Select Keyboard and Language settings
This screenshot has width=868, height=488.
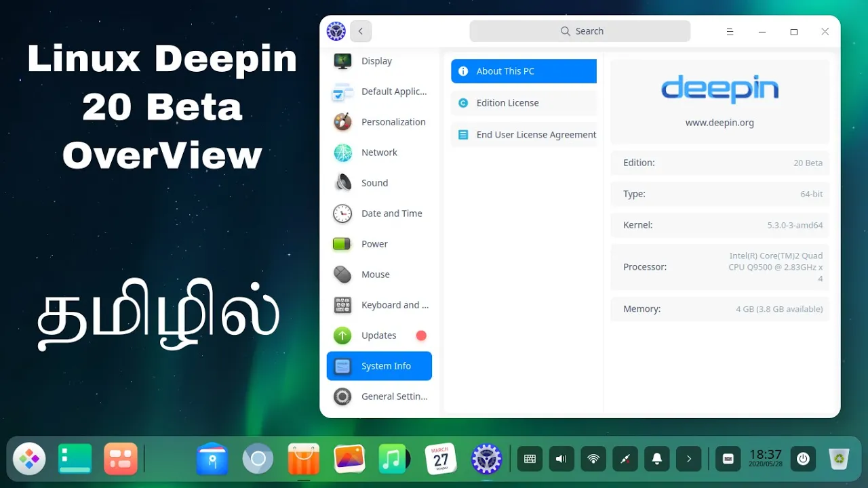click(379, 305)
